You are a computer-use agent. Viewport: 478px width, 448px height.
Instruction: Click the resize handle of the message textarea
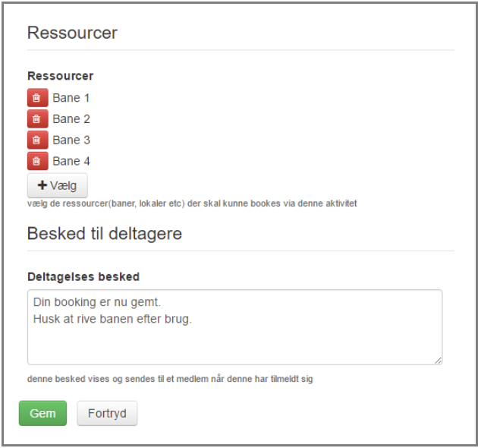438,361
